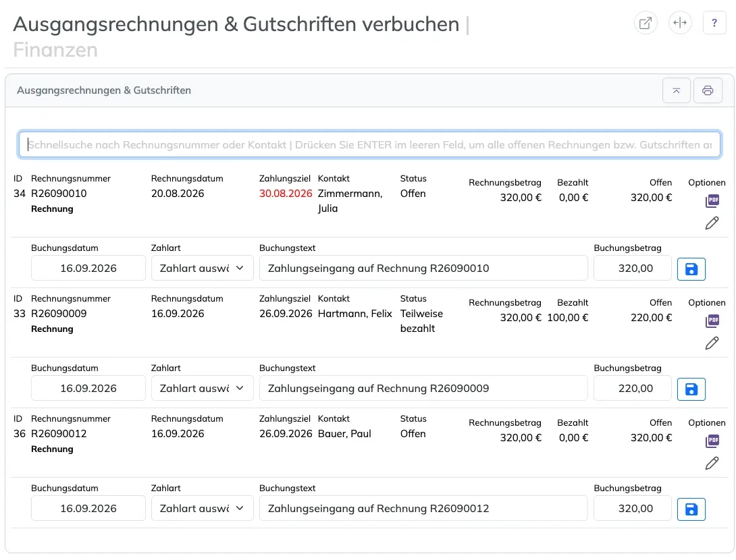This screenshot has height=560, width=736.
Task: Save booking for invoice R26090009
Action: tap(691, 389)
